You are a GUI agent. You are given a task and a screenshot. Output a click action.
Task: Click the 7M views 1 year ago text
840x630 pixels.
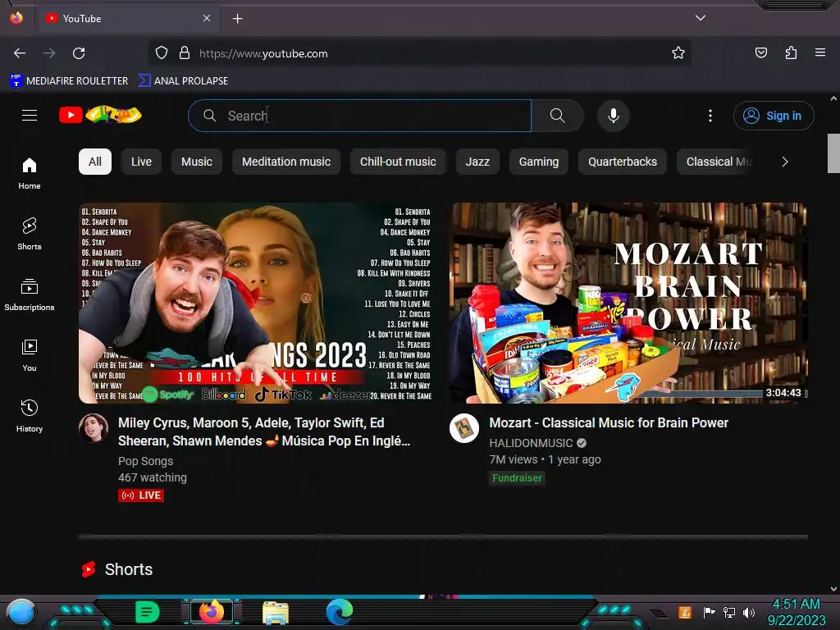coord(545,459)
